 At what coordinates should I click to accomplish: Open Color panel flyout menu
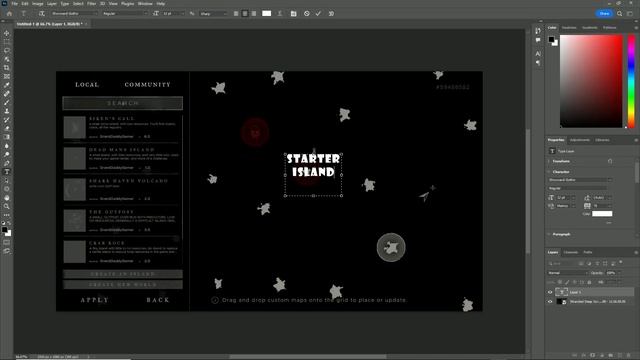[636, 28]
